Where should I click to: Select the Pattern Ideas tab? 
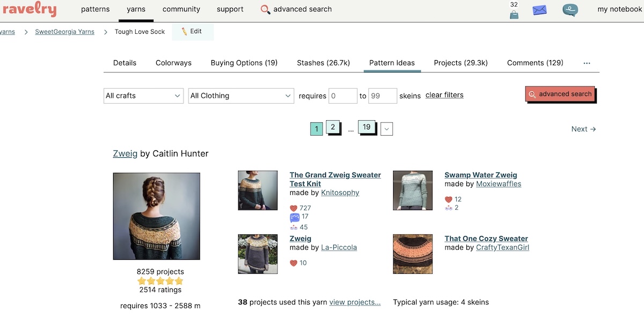(x=392, y=63)
